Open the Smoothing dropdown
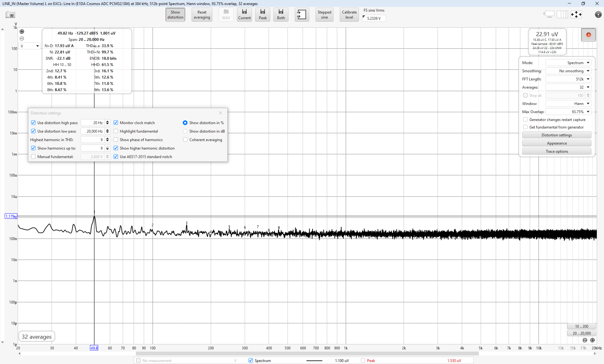 pos(568,71)
